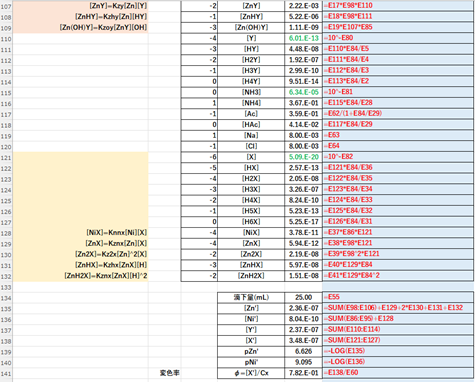Image resolution: width=475 pixels, height=382 pixels.
Task: Click formula =SUM(E121:E127)
Action: pyautogui.click(x=398, y=340)
